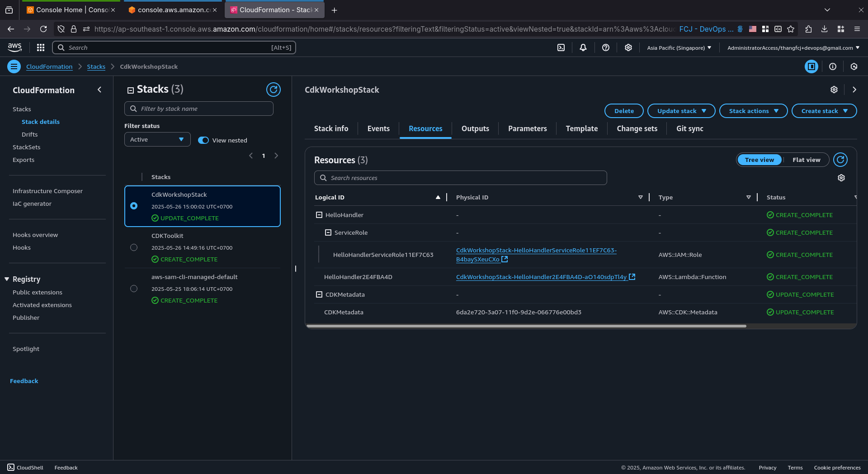Open the Change sets tab

[x=637, y=128]
